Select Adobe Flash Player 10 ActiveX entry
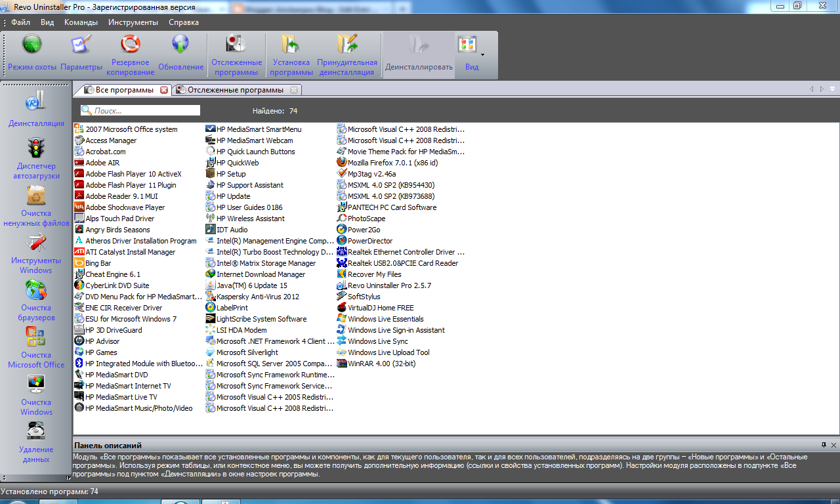This screenshot has width=840, height=504. pos(128,174)
